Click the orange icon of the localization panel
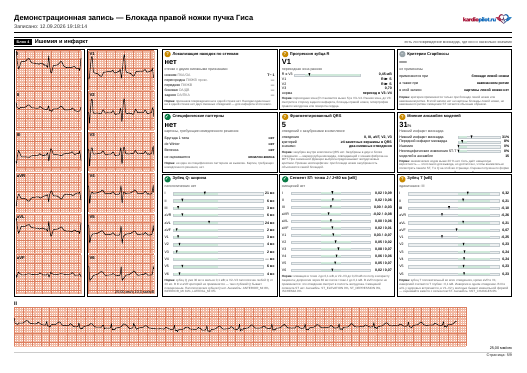Screen dimensions: 527x373 [167, 54]
